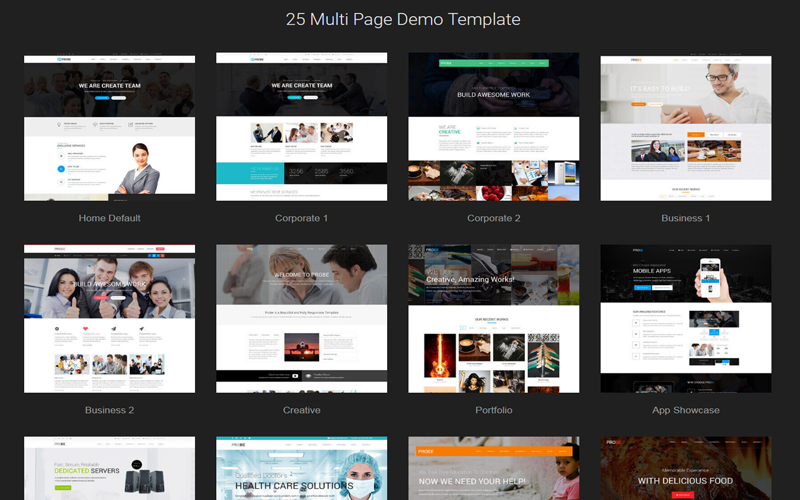Open the Health Care Solutions template thumbnail
This screenshot has height=500, width=800.
[302, 468]
